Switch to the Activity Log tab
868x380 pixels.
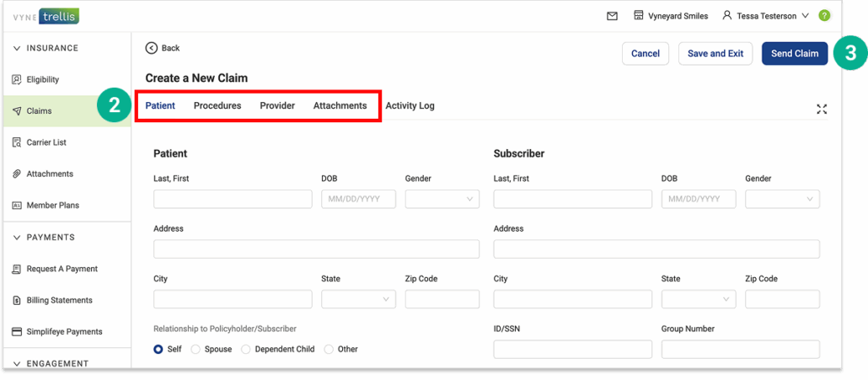click(410, 106)
